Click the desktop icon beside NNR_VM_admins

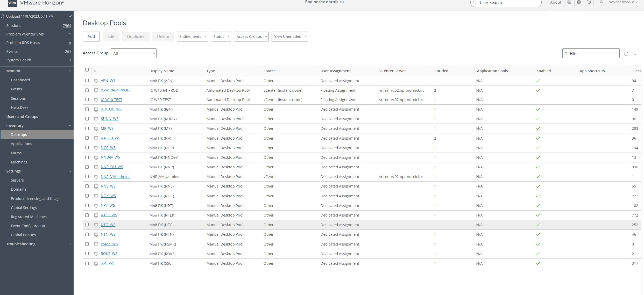[96, 177]
